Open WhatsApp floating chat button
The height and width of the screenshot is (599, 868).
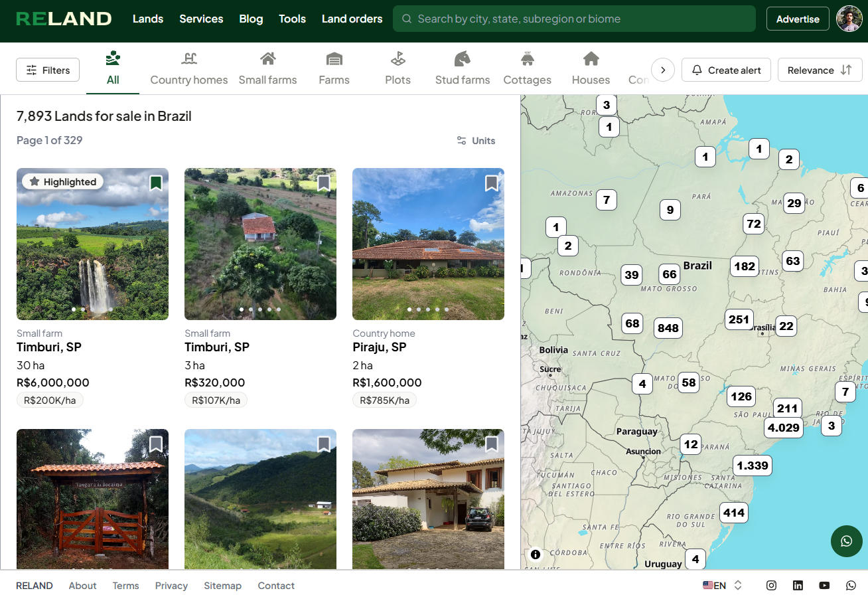coord(846,541)
